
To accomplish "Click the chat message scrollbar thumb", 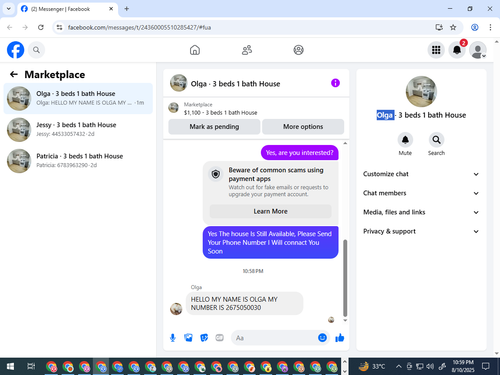I will 345,278.
